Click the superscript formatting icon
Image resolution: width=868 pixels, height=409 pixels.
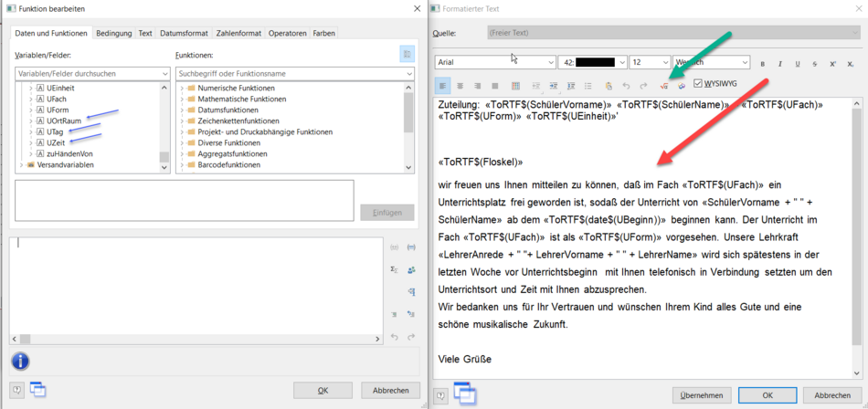click(833, 63)
